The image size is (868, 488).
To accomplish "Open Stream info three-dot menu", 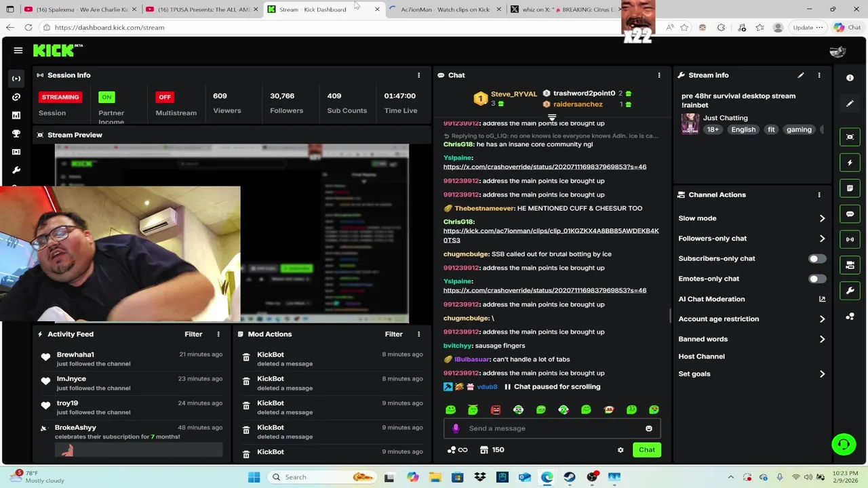I will point(819,75).
